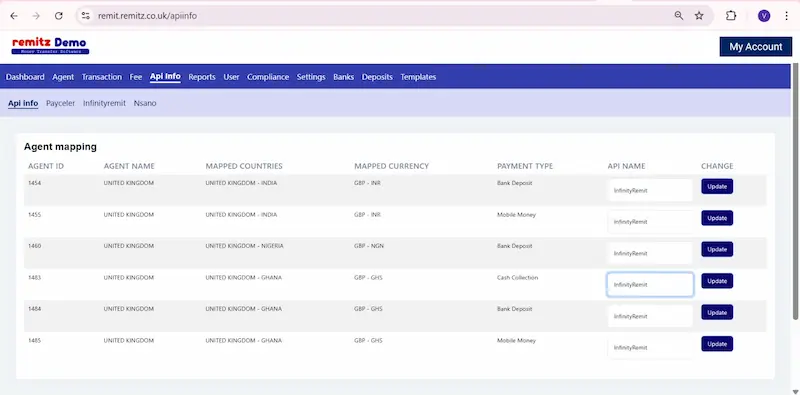
Task: Click the browser forward arrow
Action: pyautogui.click(x=36, y=16)
